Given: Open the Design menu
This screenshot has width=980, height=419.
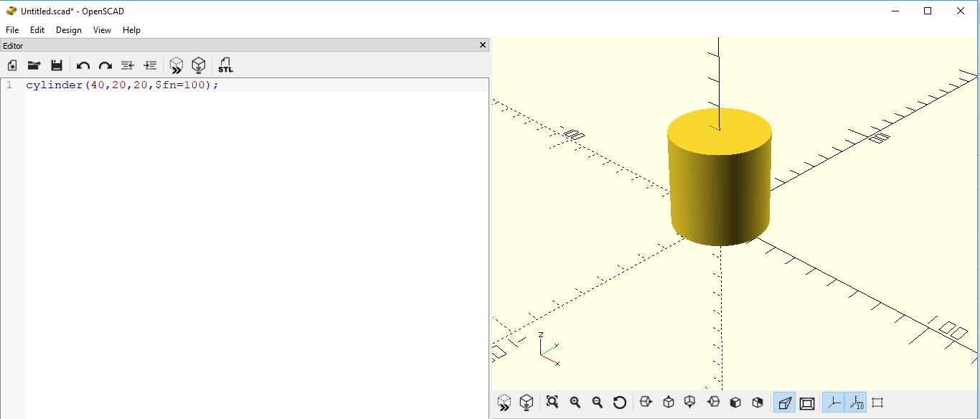Looking at the screenshot, I should pos(68,30).
